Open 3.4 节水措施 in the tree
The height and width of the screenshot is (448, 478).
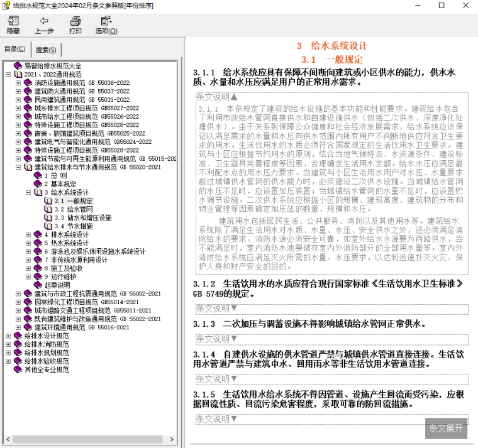coord(73,226)
